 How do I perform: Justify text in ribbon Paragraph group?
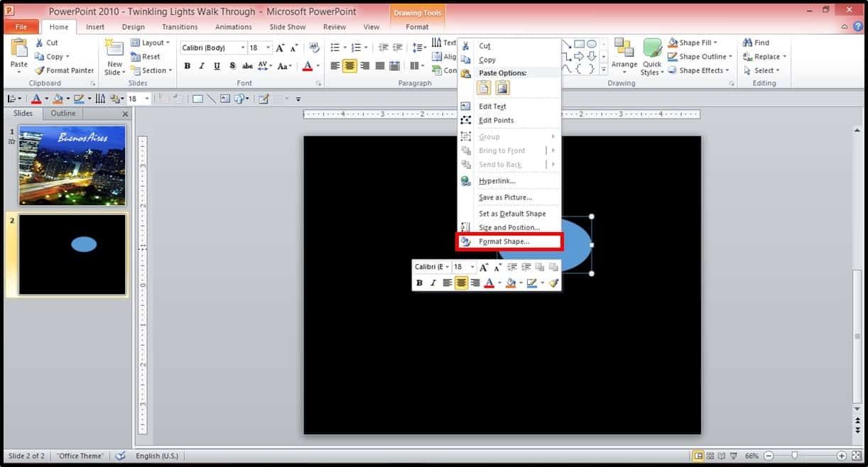pyautogui.click(x=380, y=66)
